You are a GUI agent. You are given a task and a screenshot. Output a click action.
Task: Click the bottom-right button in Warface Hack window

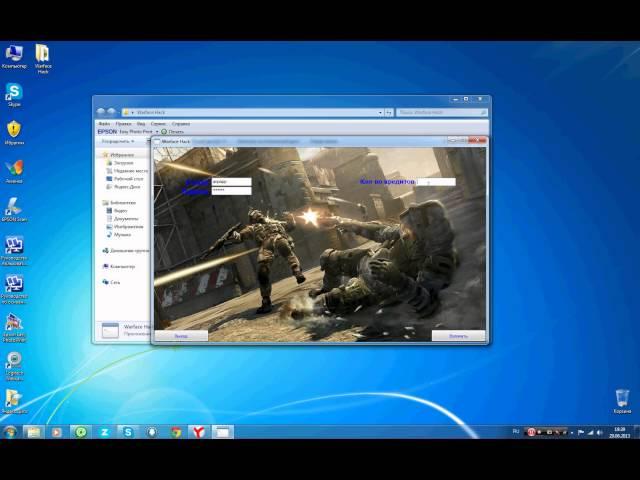tap(458, 336)
